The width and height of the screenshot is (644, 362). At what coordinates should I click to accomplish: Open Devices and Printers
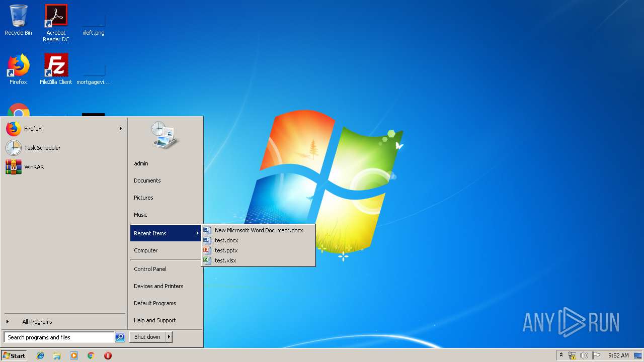click(x=166, y=286)
